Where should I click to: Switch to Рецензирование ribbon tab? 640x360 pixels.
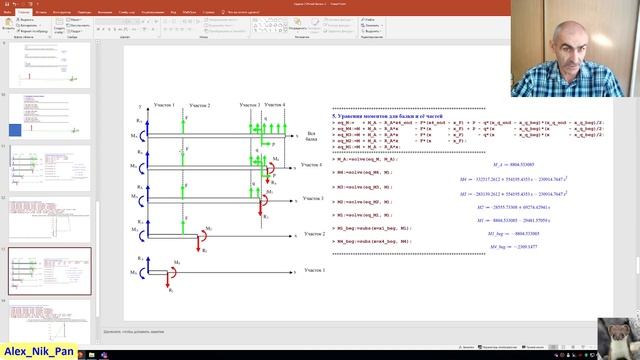tap(153, 12)
